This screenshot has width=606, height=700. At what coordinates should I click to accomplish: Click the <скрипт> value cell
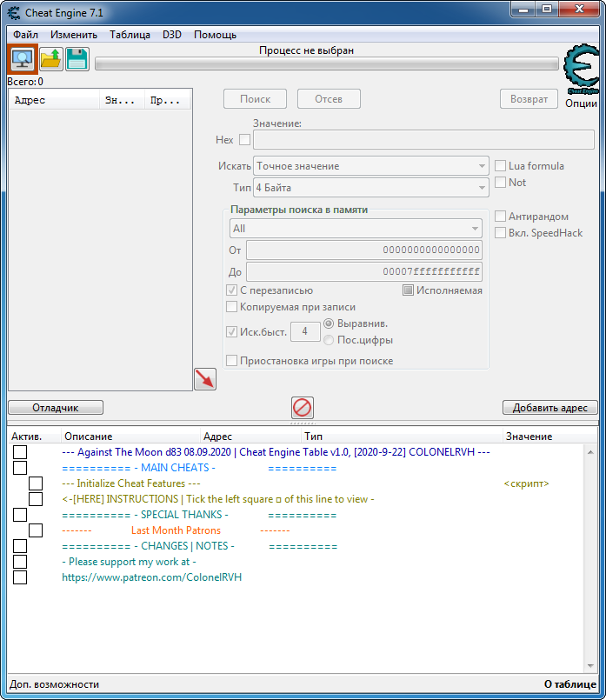[x=527, y=483]
